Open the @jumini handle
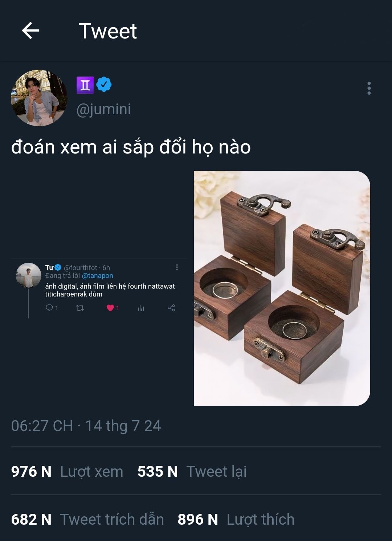The image size is (392, 541). coord(103,109)
